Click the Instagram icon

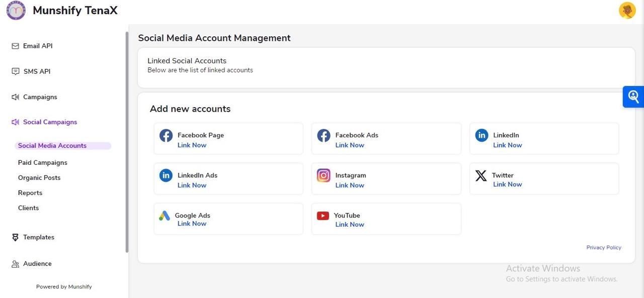pos(323,175)
